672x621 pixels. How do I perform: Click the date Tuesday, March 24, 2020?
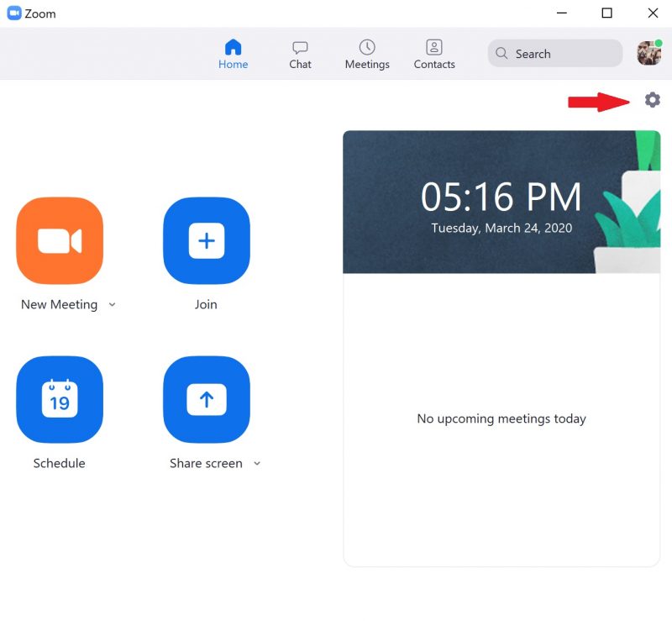501,228
